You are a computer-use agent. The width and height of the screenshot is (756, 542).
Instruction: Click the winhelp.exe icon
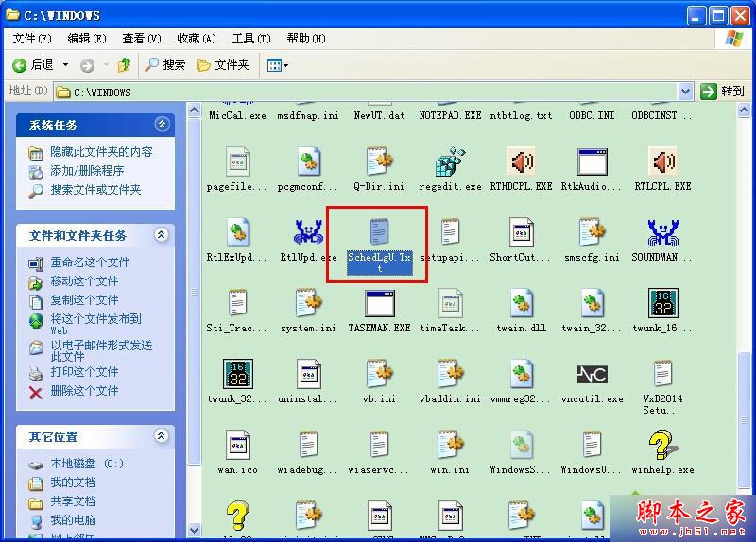[662, 446]
